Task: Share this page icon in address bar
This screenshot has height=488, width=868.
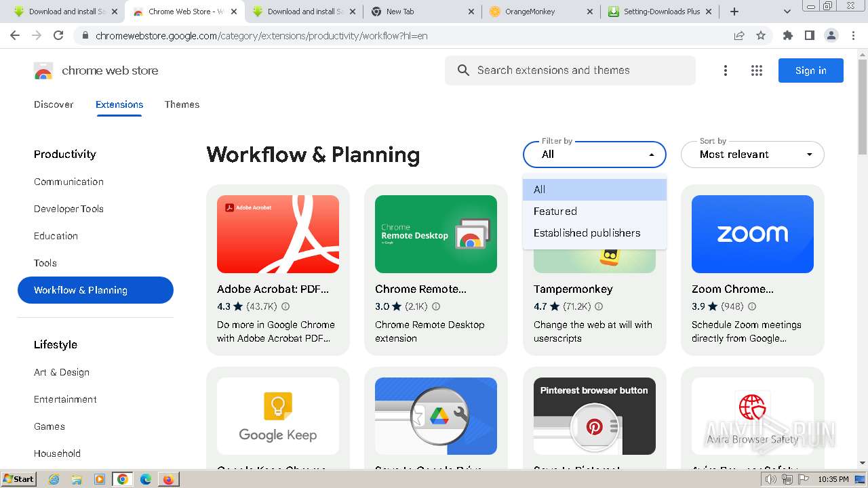Action: (739, 35)
